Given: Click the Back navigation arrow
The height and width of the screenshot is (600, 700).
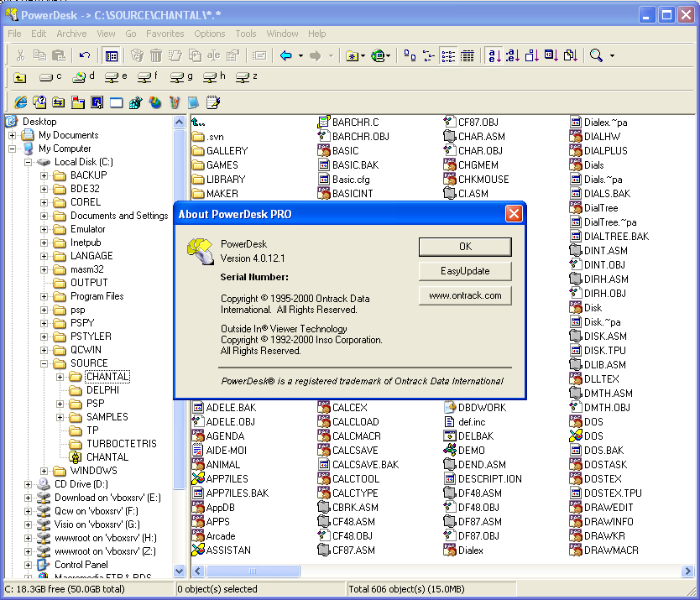Looking at the screenshot, I should click(x=286, y=56).
